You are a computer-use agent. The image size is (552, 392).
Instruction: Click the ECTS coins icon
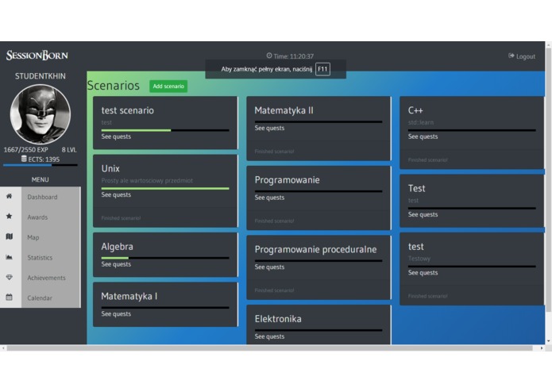[x=24, y=159]
